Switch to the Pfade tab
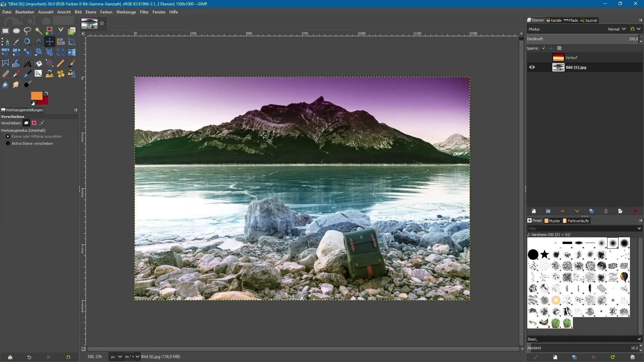 (x=571, y=20)
